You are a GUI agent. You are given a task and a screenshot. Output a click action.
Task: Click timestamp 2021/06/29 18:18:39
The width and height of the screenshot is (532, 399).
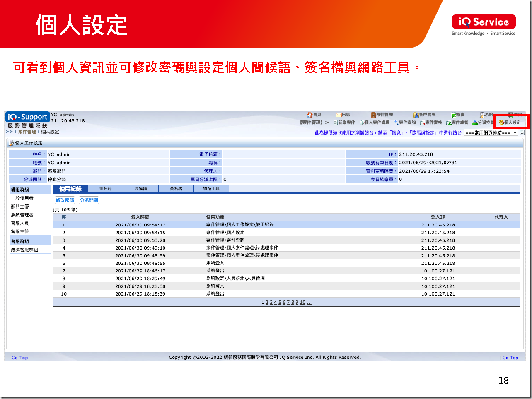140,294
